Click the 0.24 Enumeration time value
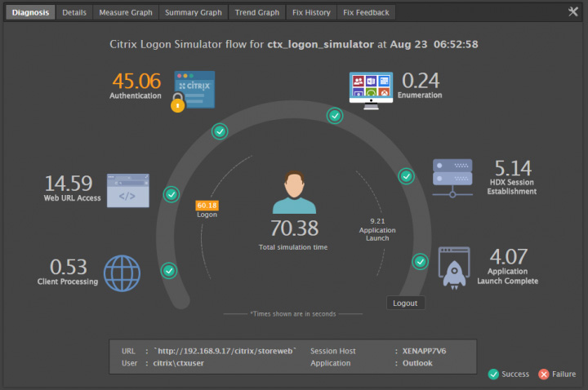 pos(421,81)
